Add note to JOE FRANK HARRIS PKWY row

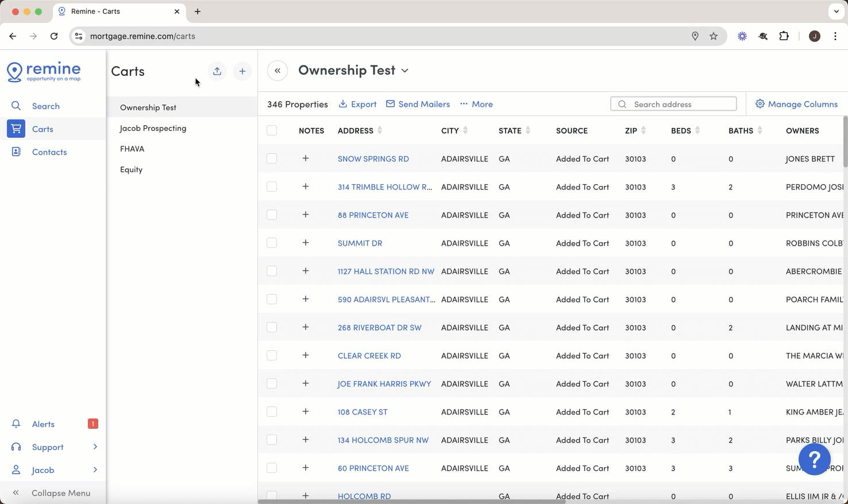[x=306, y=383]
